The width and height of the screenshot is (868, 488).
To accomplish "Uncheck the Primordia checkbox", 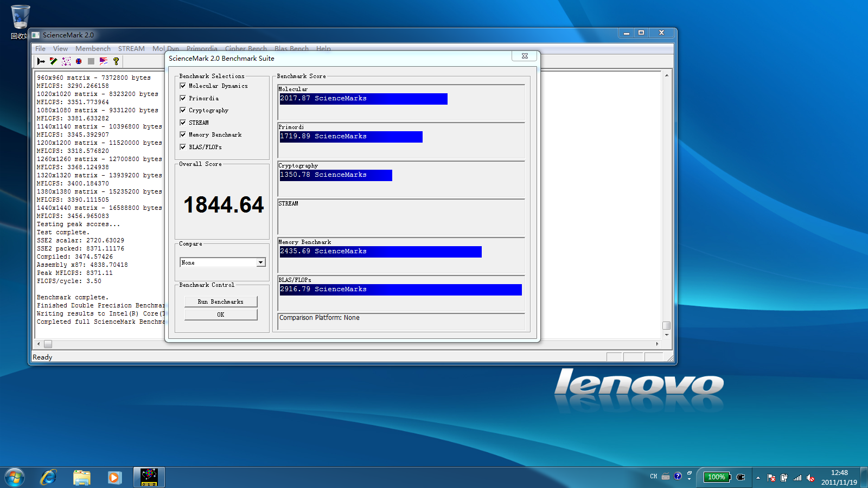I will 183,98.
